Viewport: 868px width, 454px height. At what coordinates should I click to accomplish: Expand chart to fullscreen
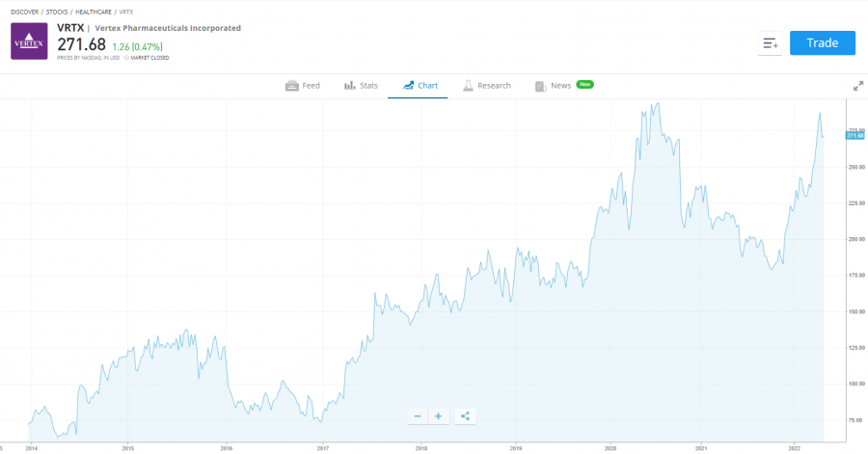(858, 86)
